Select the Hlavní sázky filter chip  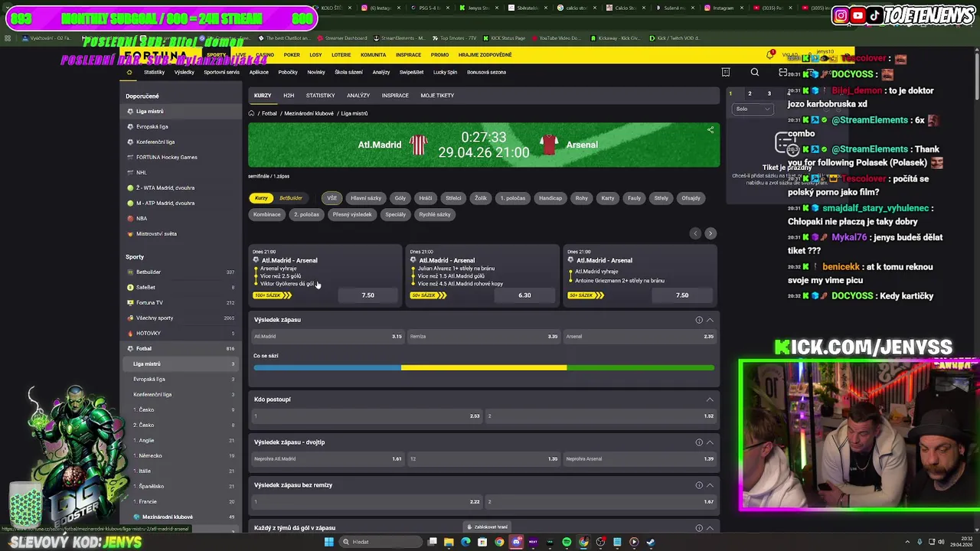coord(366,198)
